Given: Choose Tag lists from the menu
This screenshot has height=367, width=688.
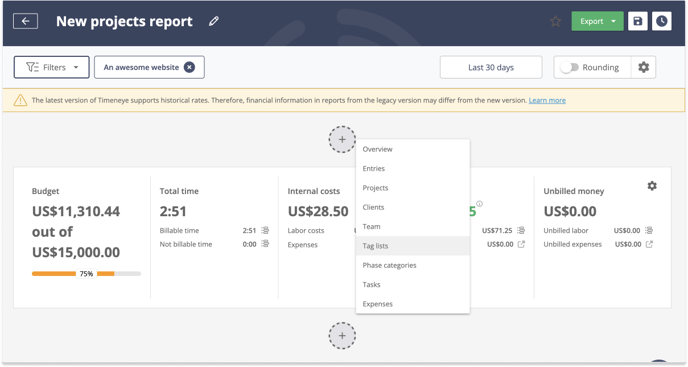Looking at the screenshot, I should coord(412,246).
